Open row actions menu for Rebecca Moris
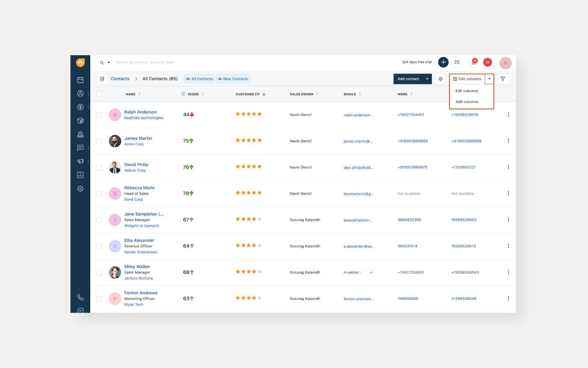 point(508,194)
